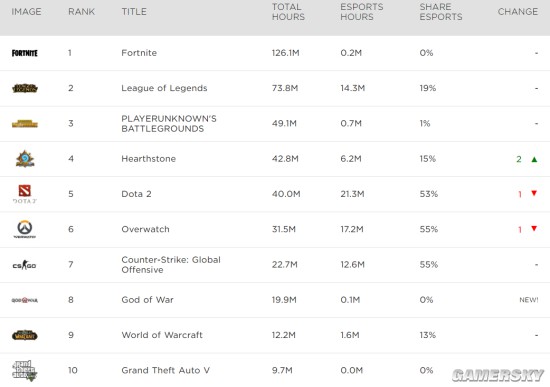Viewport: 550px width, 387px height.
Task: Click the God of War logo
Action: [25, 300]
